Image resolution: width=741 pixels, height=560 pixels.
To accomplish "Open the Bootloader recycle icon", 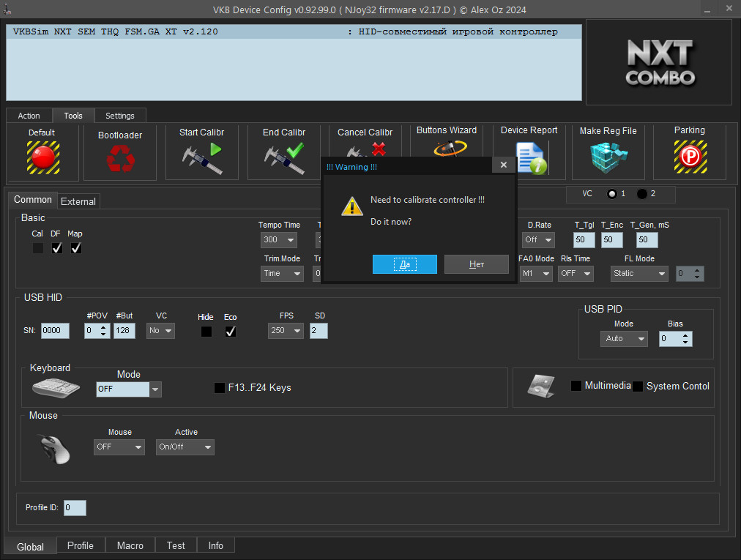I will (121, 158).
